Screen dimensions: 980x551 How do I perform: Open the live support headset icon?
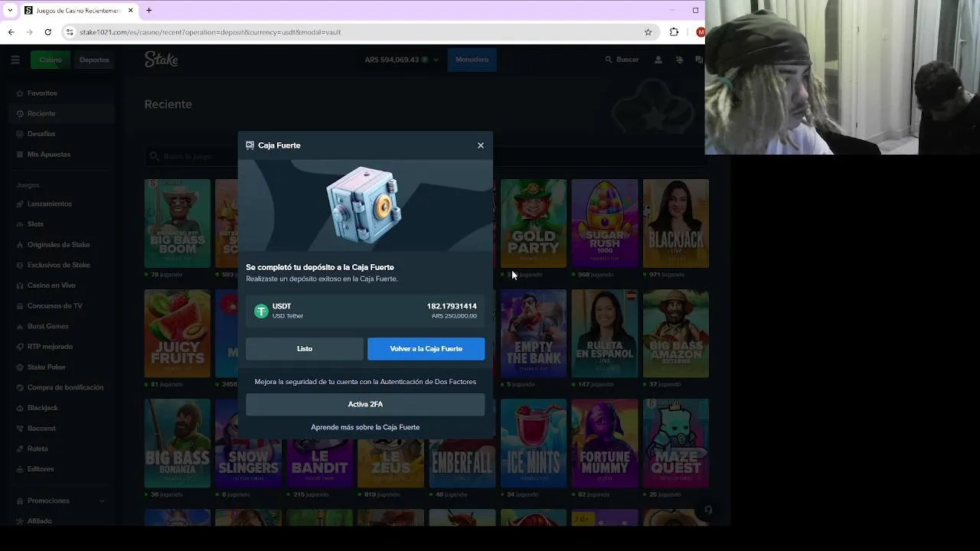click(x=708, y=510)
